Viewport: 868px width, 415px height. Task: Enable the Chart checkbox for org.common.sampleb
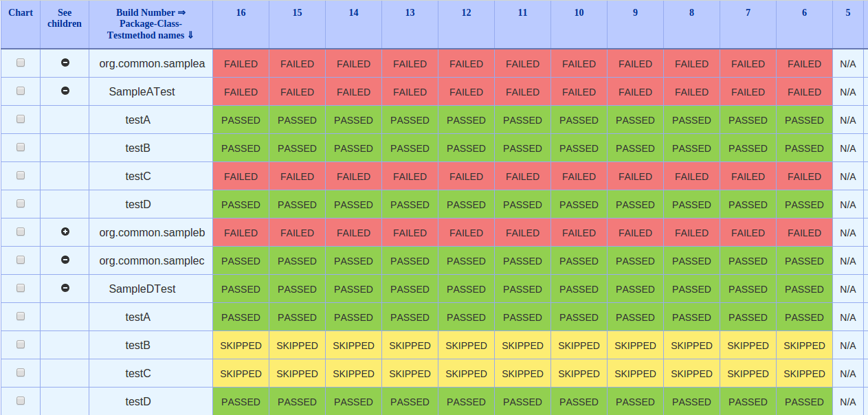point(21,232)
